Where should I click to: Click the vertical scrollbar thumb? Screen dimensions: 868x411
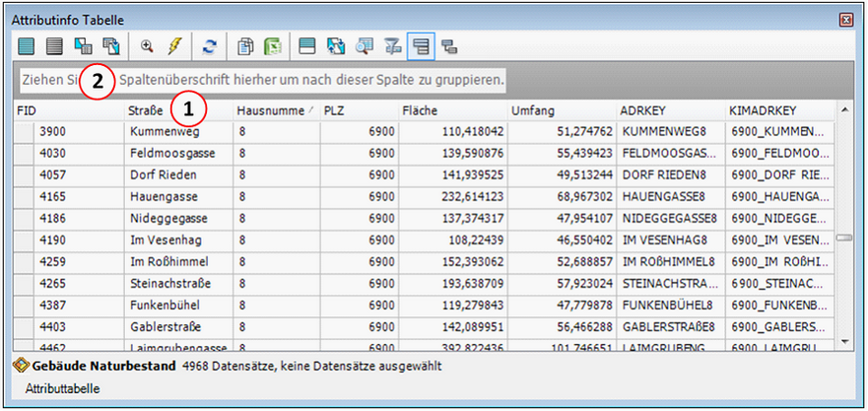point(844,238)
